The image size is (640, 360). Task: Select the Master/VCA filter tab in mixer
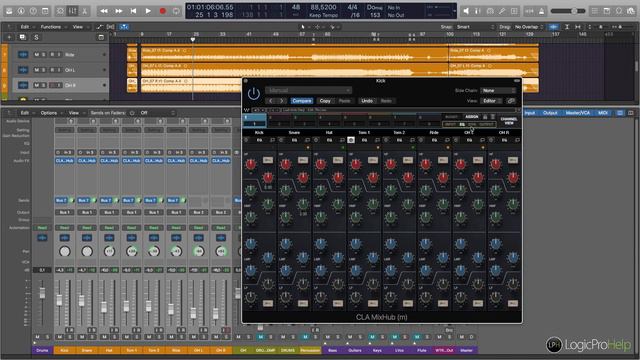(577, 113)
